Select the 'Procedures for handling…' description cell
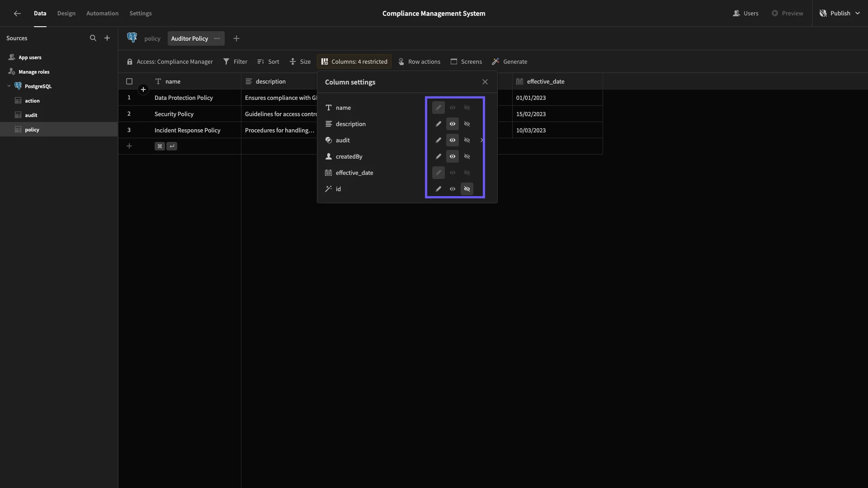Image resolution: width=868 pixels, height=488 pixels. (x=279, y=131)
